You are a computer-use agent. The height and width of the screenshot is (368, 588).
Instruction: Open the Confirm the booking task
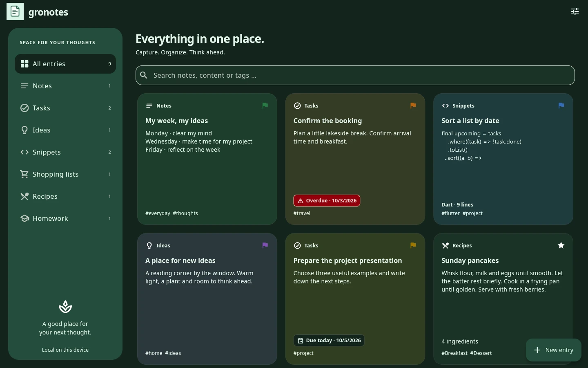355,159
